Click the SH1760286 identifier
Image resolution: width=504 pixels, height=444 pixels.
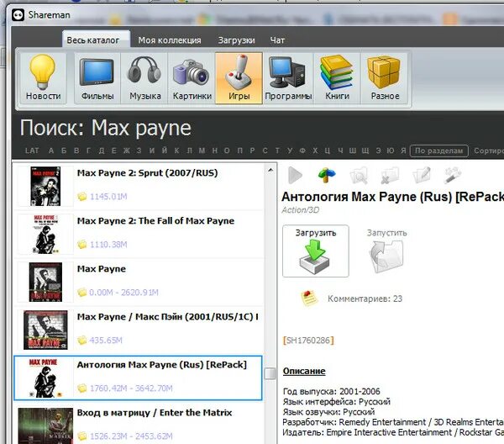click(308, 341)
